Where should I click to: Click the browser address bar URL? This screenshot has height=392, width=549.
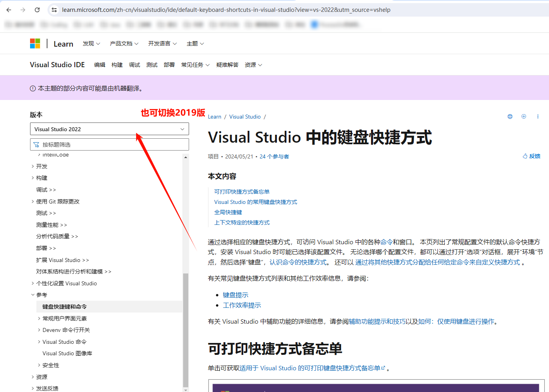pyautogui.click(x=226, y=10)
